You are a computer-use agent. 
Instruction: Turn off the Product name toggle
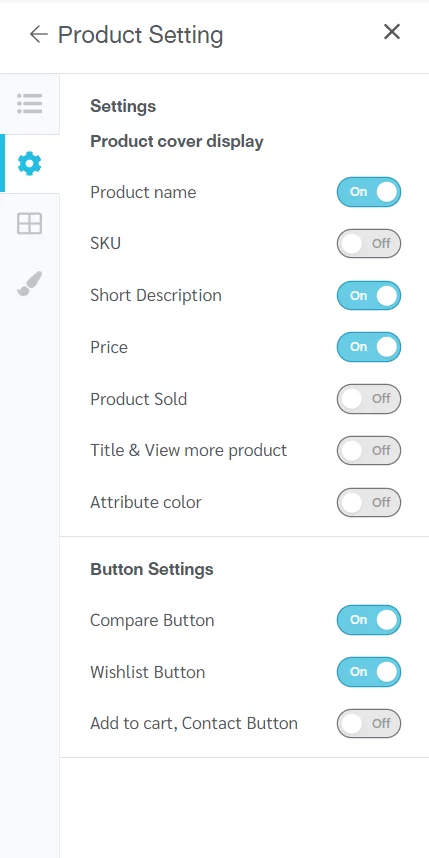pos(369,192)
